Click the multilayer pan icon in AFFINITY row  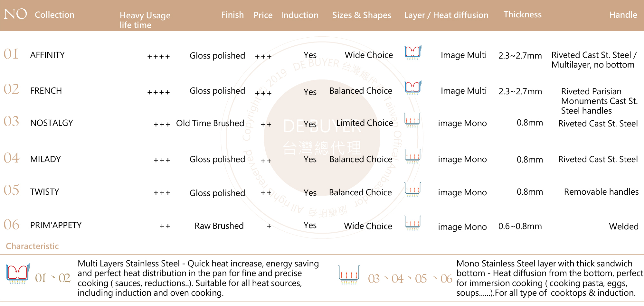[413, 52]
